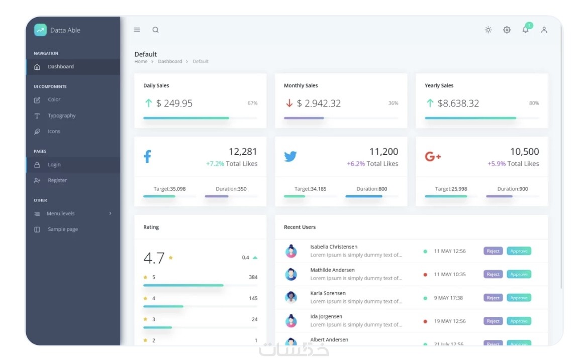Viewport: 588px width, 364px height.
Task: Collapse sidebar with the hamburger menu icon
Action: (137, 30)
